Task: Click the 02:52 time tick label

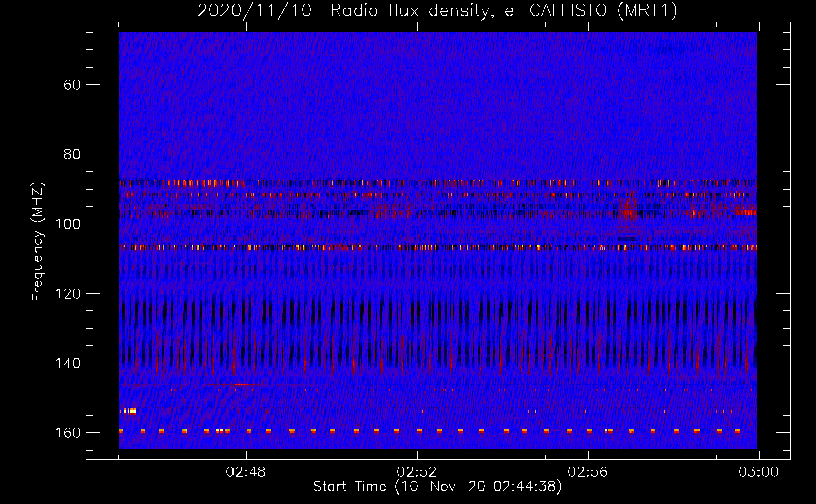Action: (417, 472)
